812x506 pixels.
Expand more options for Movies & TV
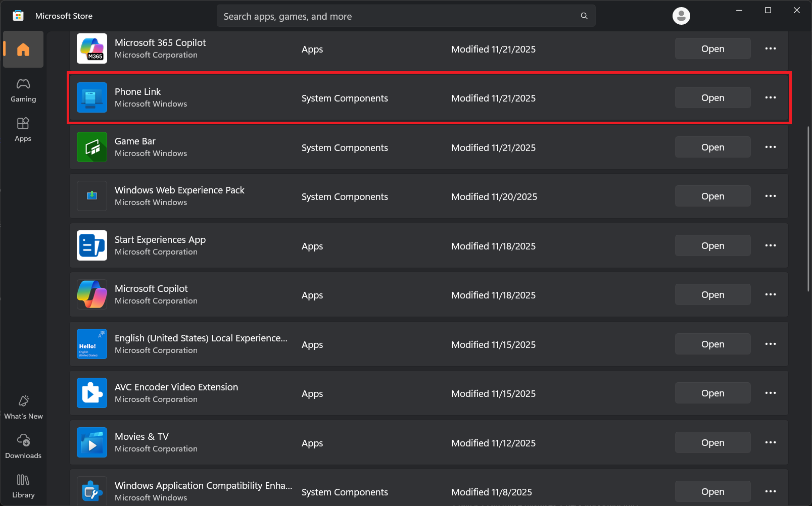pos(771,442)
